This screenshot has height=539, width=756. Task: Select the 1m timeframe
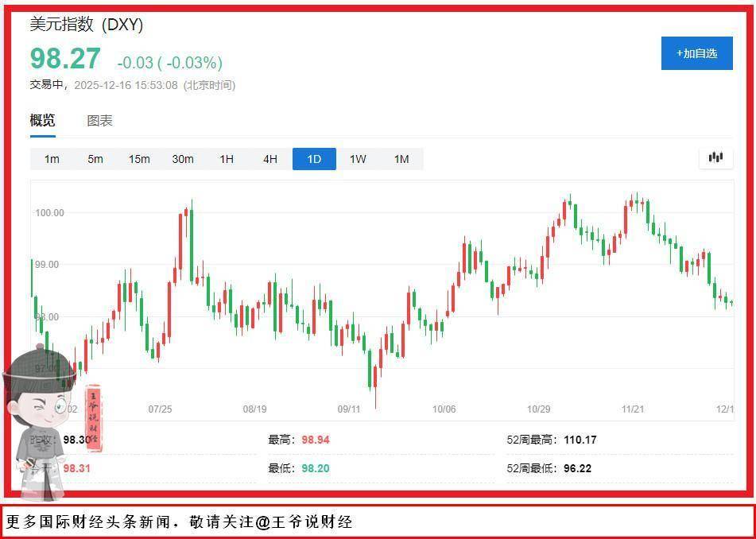pos(52,159)
